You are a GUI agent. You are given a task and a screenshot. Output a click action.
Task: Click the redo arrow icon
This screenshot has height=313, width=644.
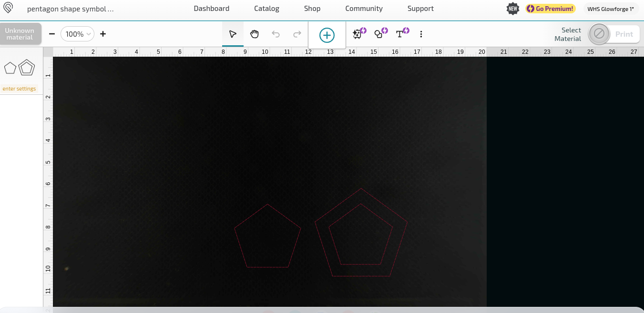tap(297, 34)
